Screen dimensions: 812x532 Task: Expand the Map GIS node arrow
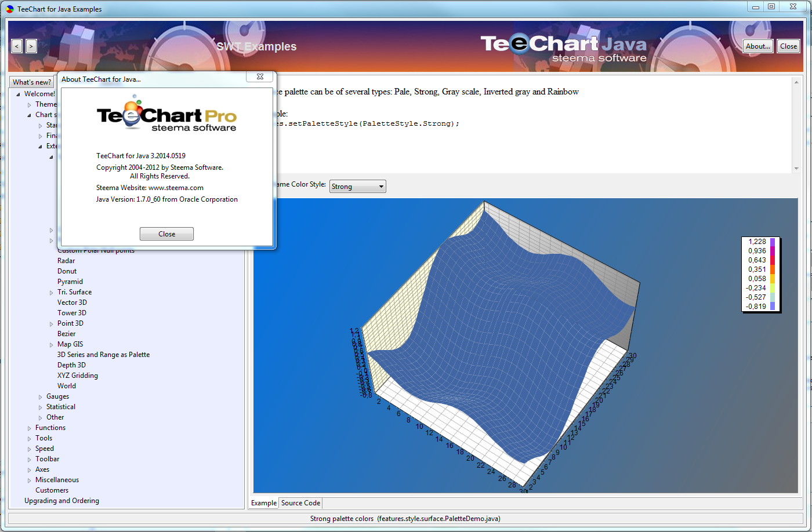[x=52, y=345]
